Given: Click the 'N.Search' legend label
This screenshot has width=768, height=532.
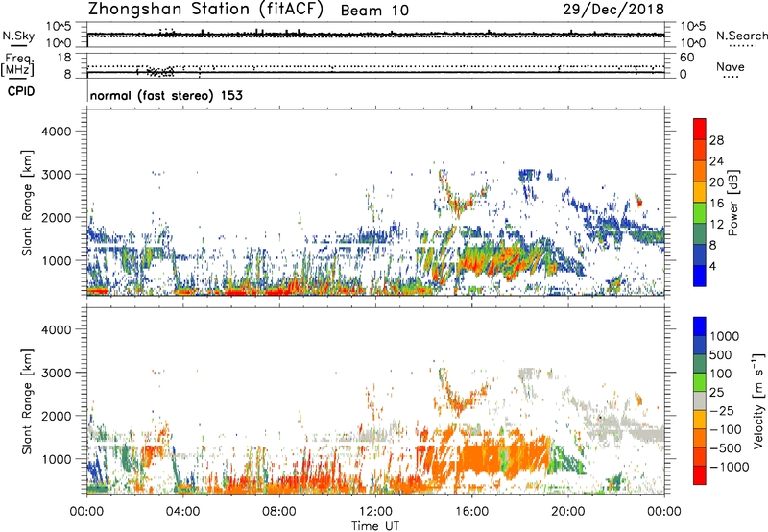Looking at the screenshot, I should tap(742, 36).
